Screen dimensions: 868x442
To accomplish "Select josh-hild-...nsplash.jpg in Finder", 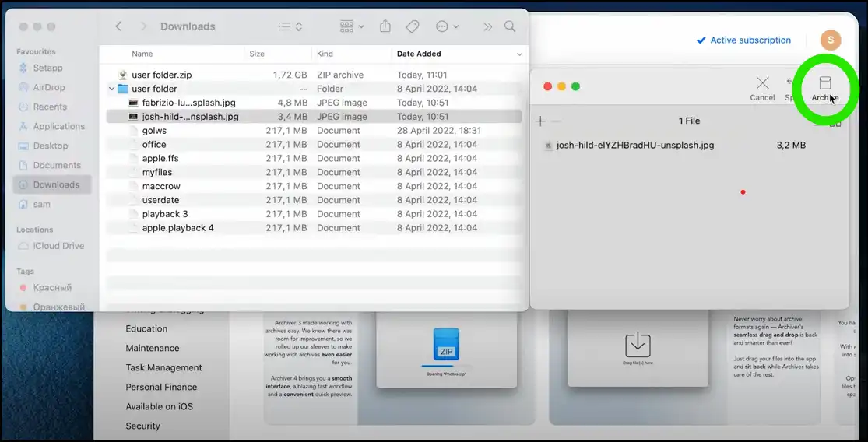I will tap(314, 117).
